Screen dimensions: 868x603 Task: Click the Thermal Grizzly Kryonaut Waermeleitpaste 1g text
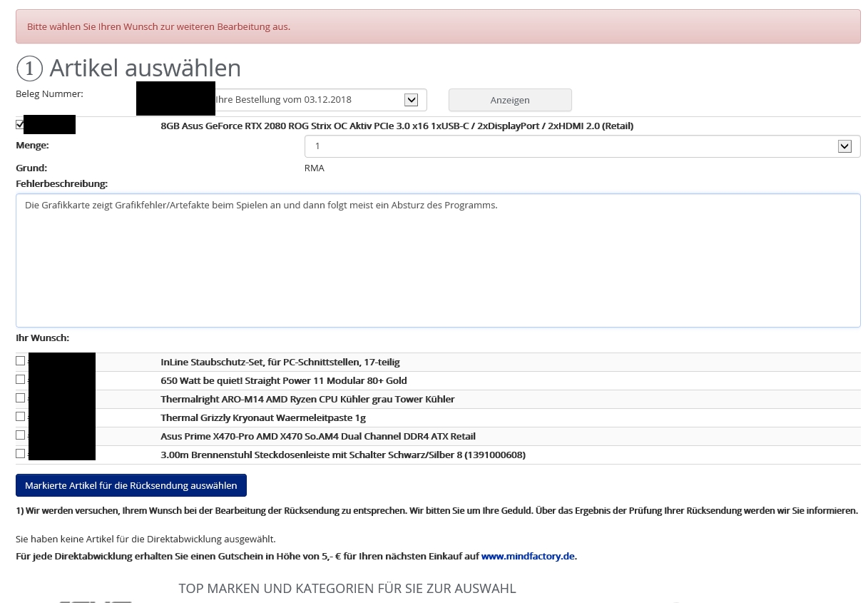(x=263, y=418)
